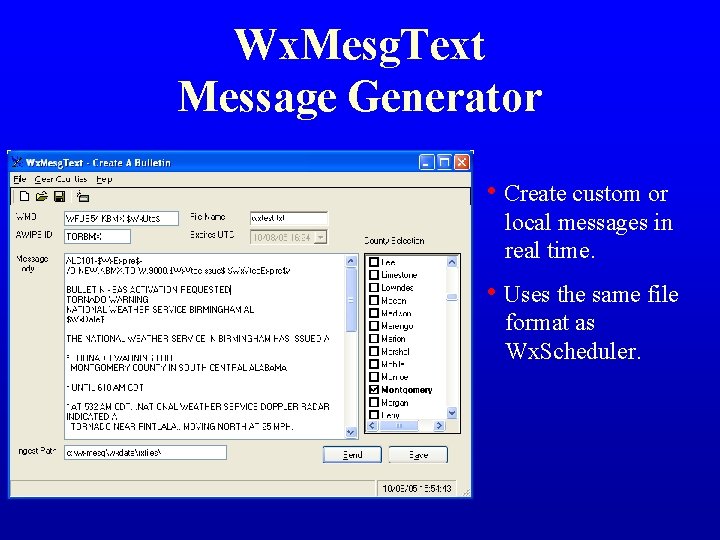Image resolution: width=720 pixels, height=540 pixels.
Task: Click into the File Name field
Action: pos(289,219)
